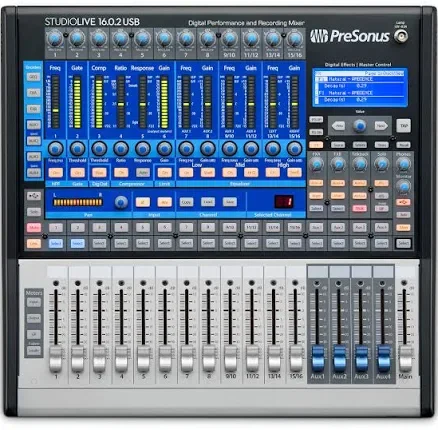Click the channel 1 trim knob

click(x=55, y=39)
